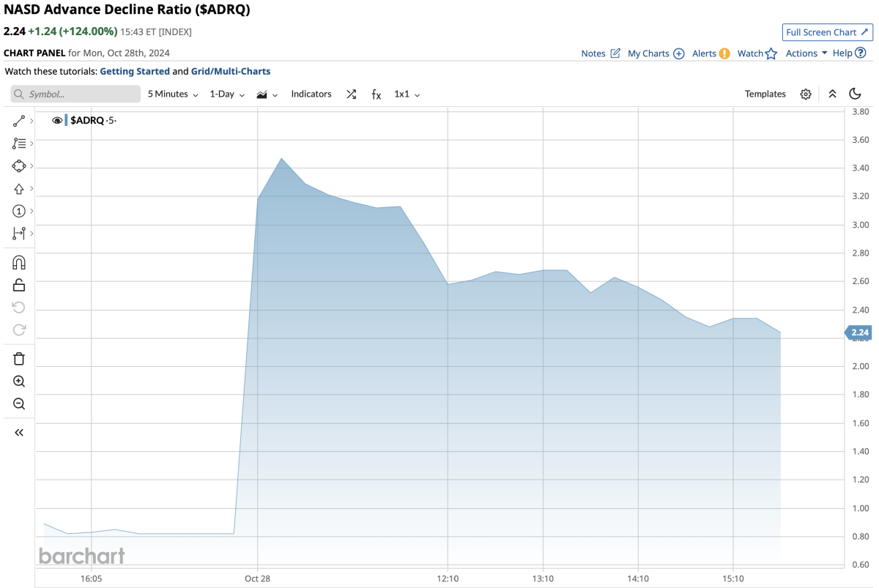Viewport: 879px width, 588px height.
Task: Open the Indicators menu
Action: (311, 94)
